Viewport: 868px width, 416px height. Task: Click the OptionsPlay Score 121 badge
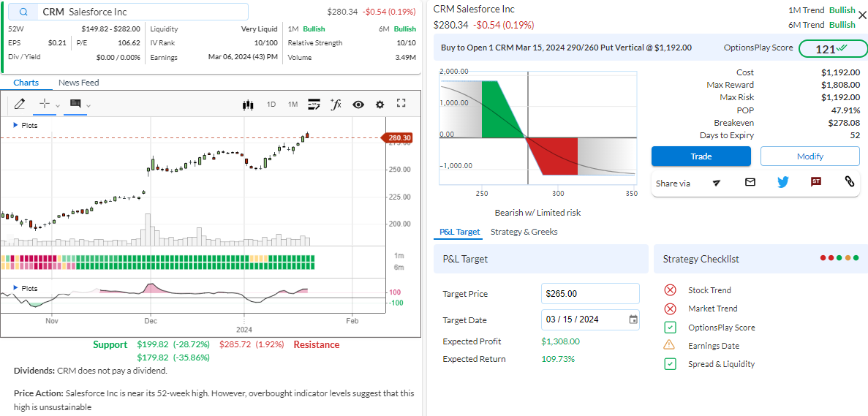tap(831, 49)
